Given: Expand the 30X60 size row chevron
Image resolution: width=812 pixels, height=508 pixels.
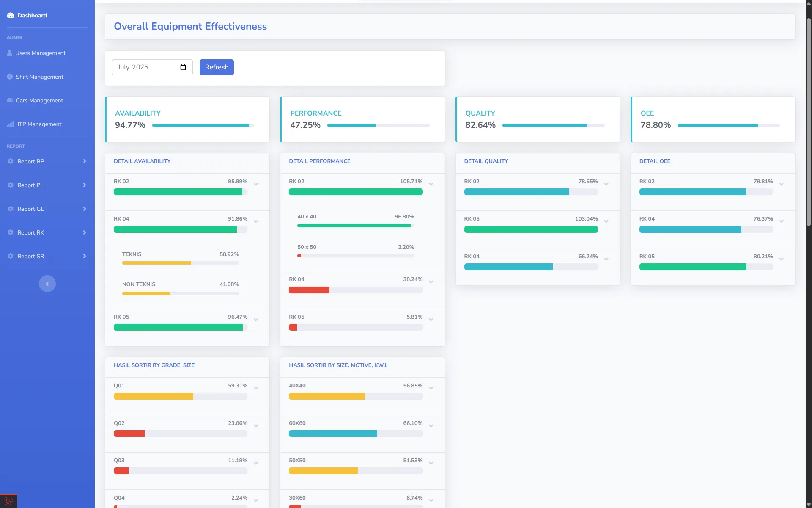Looking at the screenshot, I should point(431,500).
